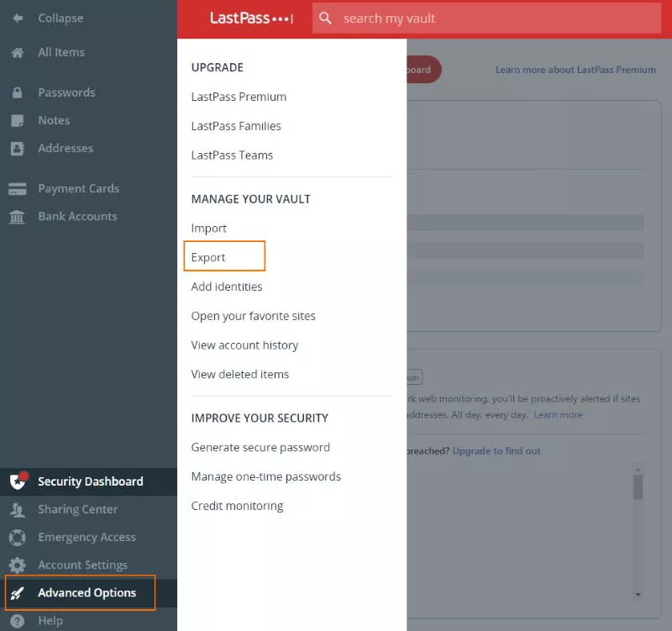Select Payment Cards in the sidebar
Image resolution: width=672 pixels, height=631 pixels.
point(76,188)
